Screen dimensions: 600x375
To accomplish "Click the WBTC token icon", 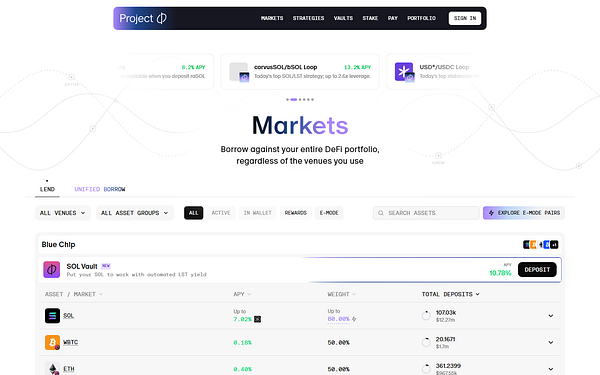I will click(52, 342).
